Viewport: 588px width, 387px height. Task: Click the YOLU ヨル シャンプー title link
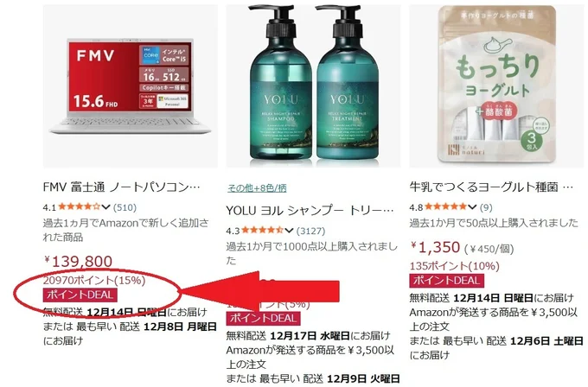click(310, 210)
